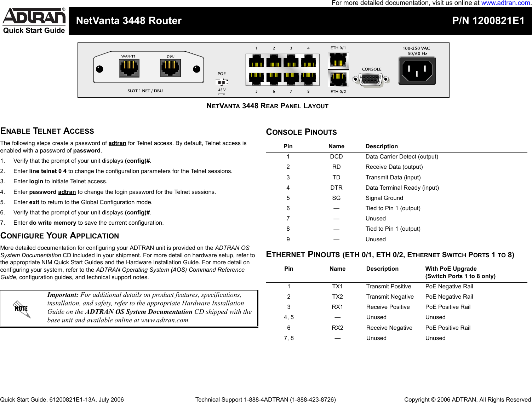Click 'RX1' in Ethernet pinouts table
This screenshot has height=403, width=532.
coord(337,307)
